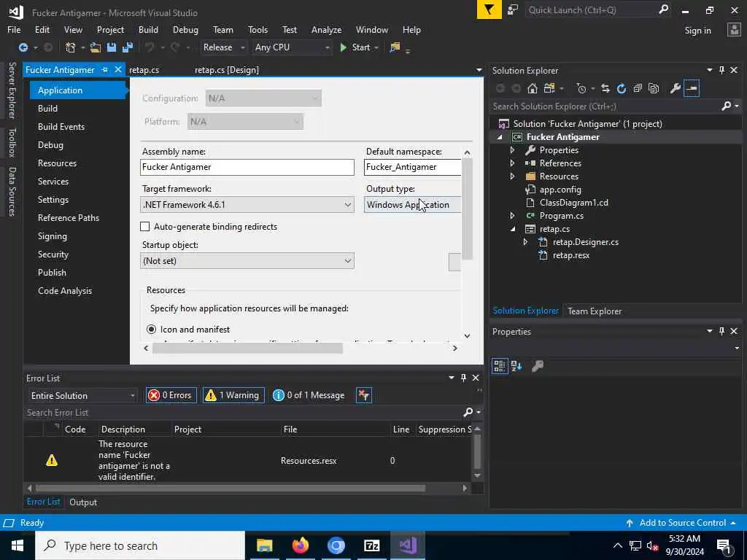Click Sync with Active Document icon
The image size is (747, 560).
pyautogui.click(x=605, y=88)
